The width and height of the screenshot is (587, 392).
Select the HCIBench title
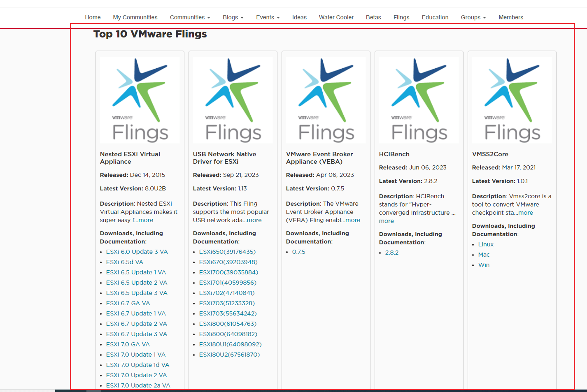(x=394, y=154)
